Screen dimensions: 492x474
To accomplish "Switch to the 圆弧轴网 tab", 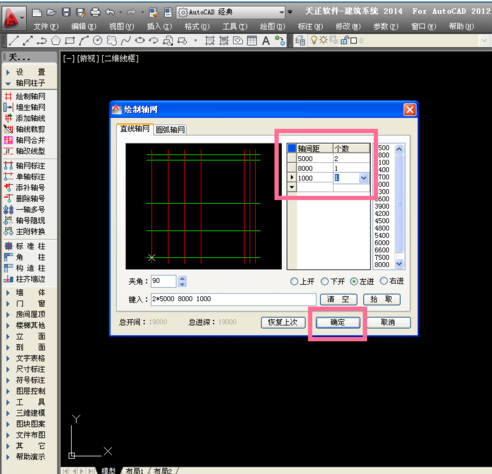I will (x=170, y=129).
